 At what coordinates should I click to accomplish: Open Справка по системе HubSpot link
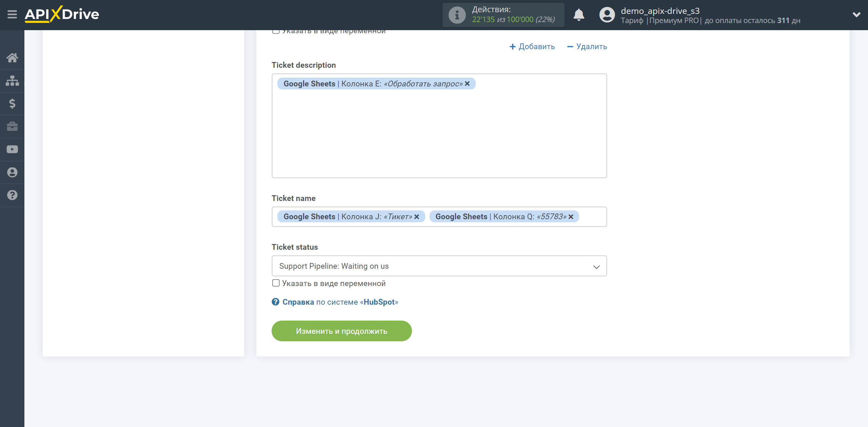[x=340, y=302]
